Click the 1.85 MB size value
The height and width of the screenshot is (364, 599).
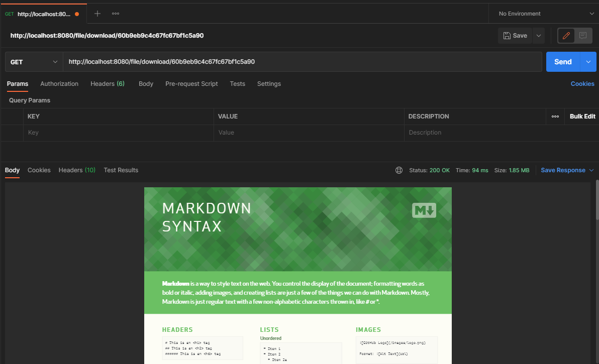pos(519,170)
